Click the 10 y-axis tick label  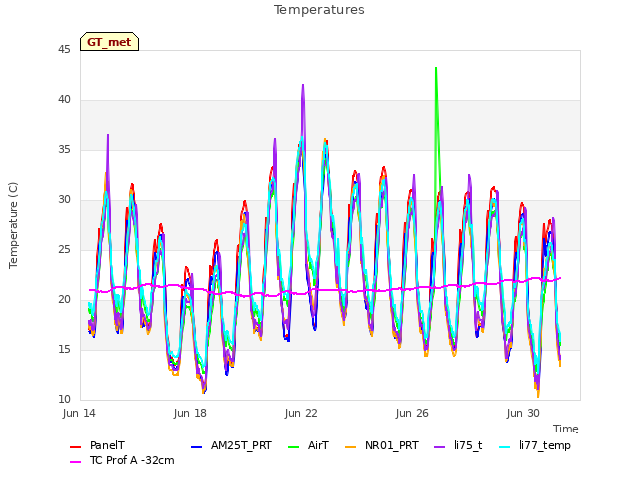point(64,400)
